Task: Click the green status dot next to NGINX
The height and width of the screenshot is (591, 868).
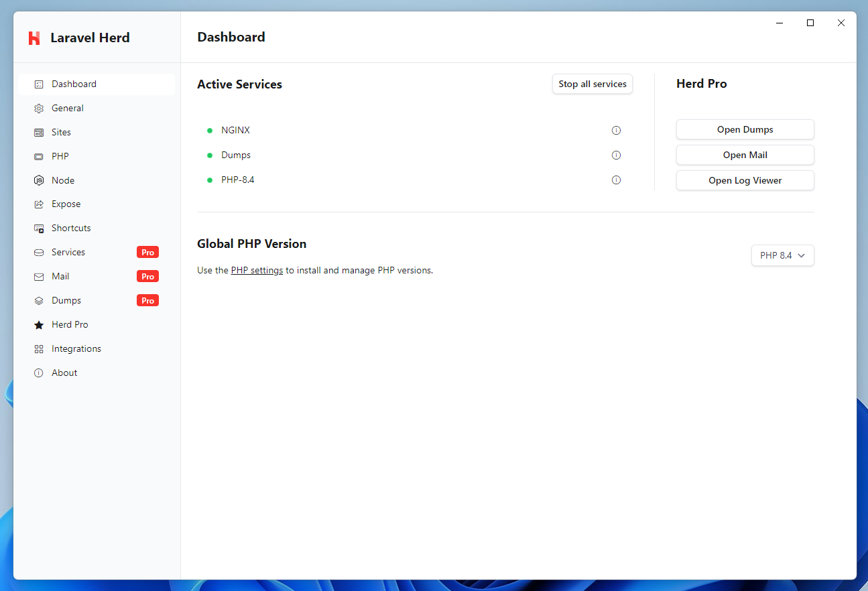Action: [210, 130]
